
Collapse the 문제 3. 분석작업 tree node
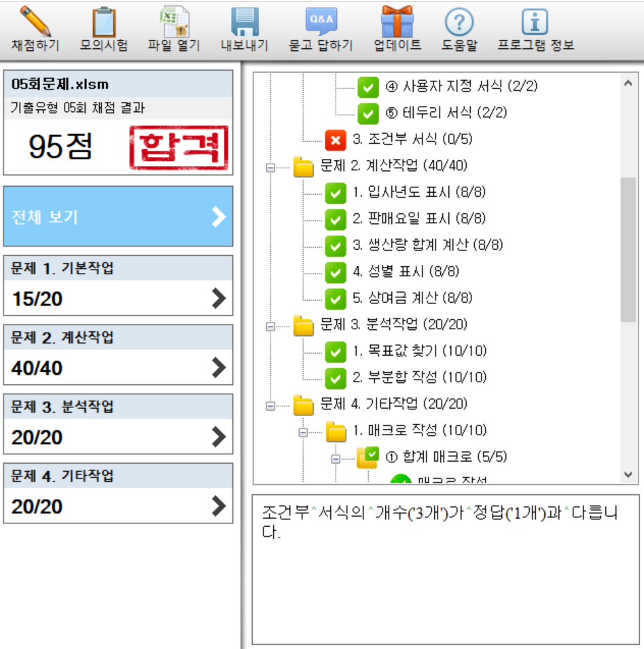(270, 326)
